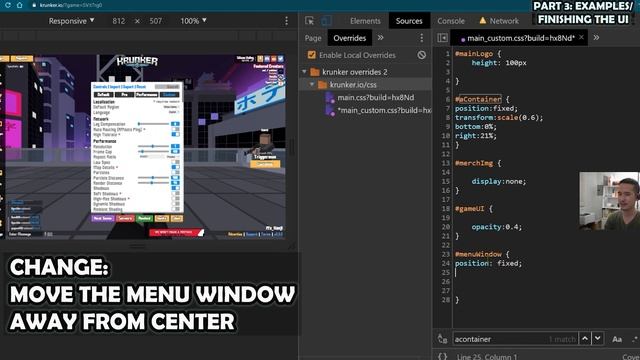Click the green button below settings menu
Image resolution: width=640 pixels, height=360 pixels.
click(x=144, y=218)
